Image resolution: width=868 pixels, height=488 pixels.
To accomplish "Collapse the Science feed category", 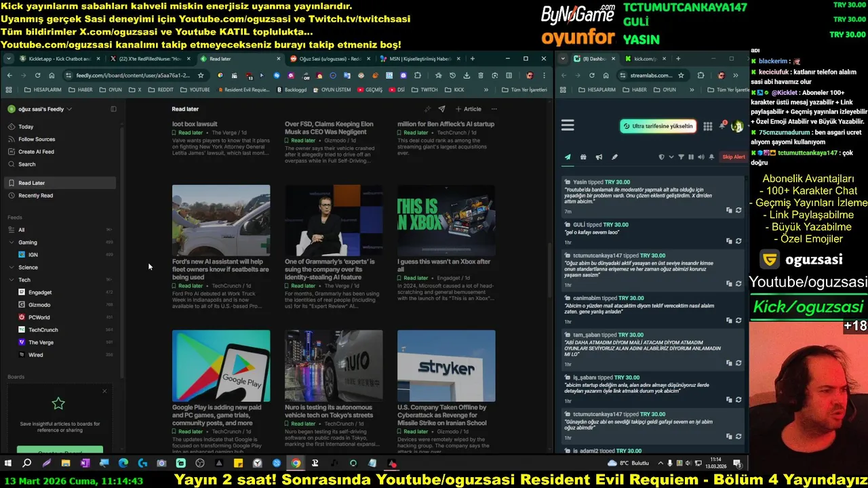I will pos(12,267).
